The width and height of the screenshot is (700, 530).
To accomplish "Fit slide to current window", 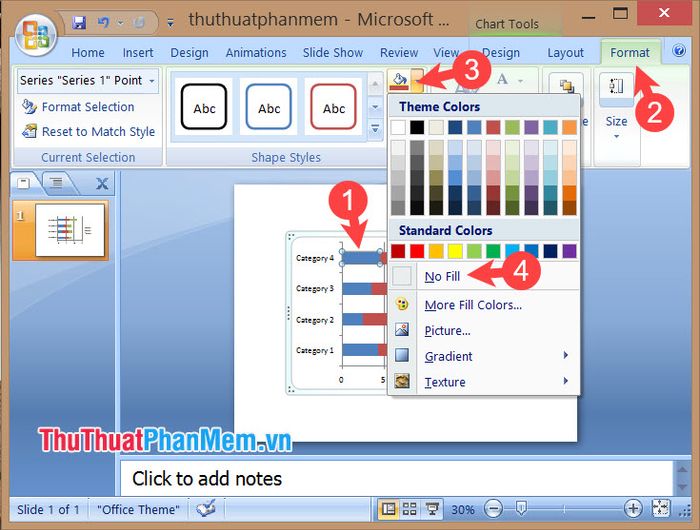I will point(660,508).
